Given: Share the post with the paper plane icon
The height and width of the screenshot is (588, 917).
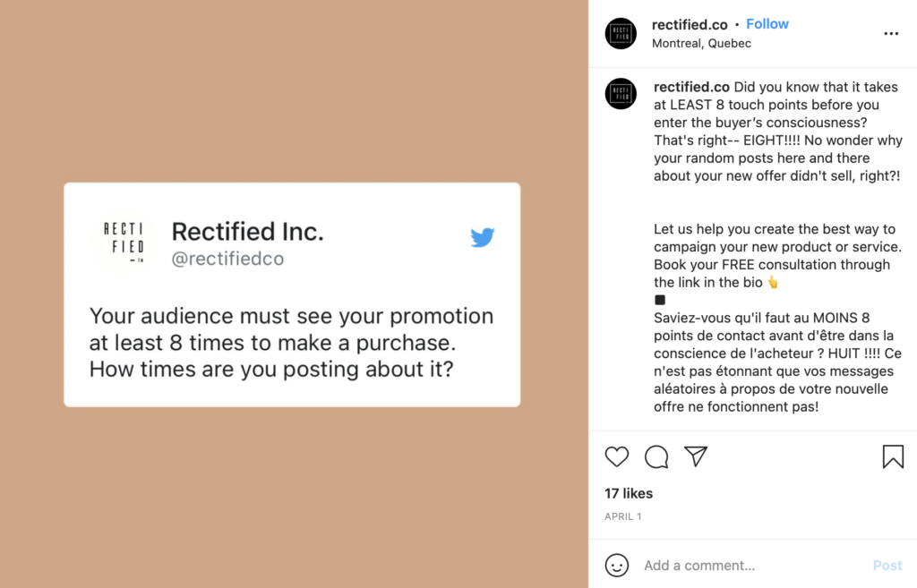Looking at the screenshot, I should (x=696, y=456).
